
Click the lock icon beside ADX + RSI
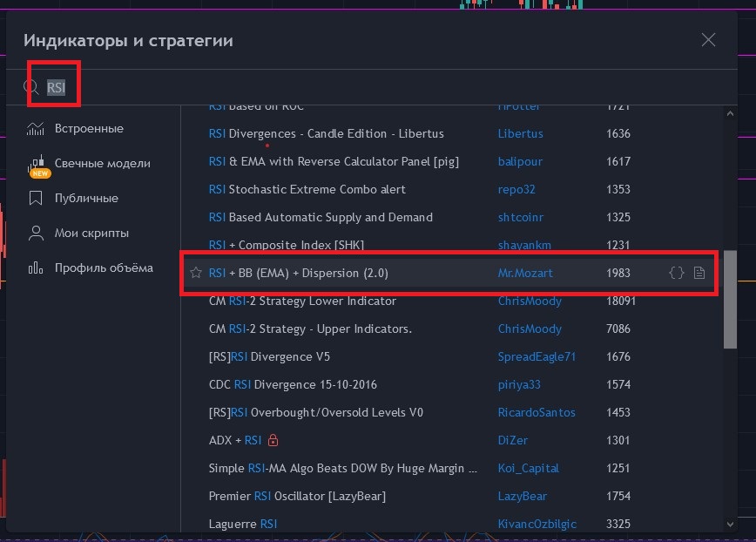[x=273, y=441]
